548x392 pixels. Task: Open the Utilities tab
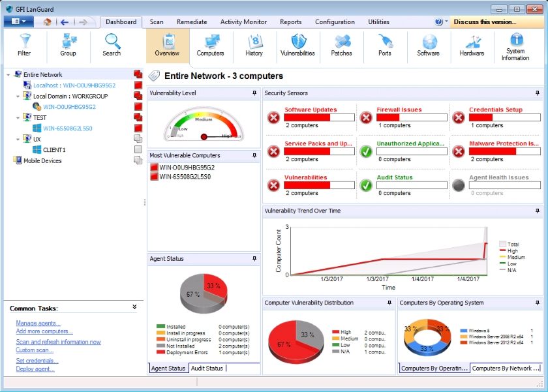click(x=378, y=22)
